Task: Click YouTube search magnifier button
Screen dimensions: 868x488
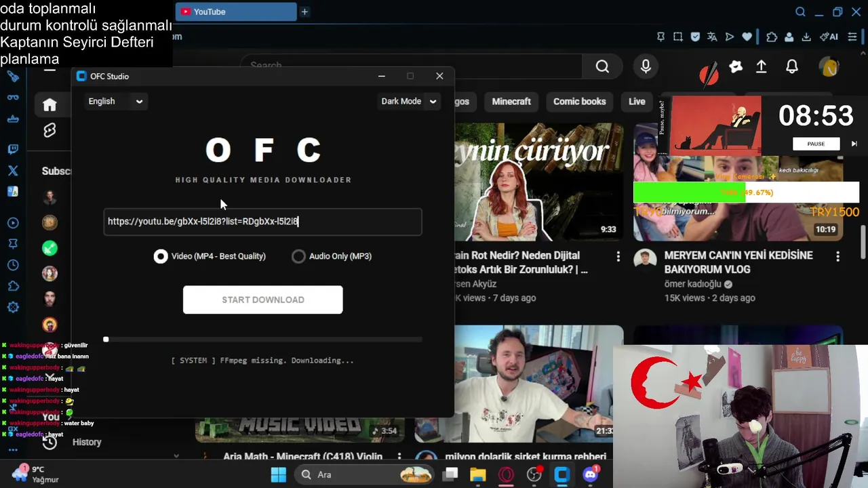Action: point(602,66)
